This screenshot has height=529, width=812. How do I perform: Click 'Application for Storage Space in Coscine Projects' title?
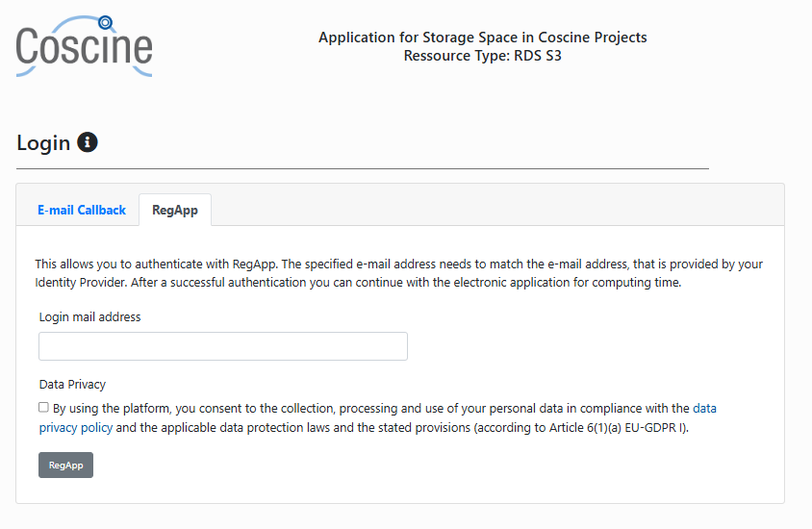(x=483, y=38)
